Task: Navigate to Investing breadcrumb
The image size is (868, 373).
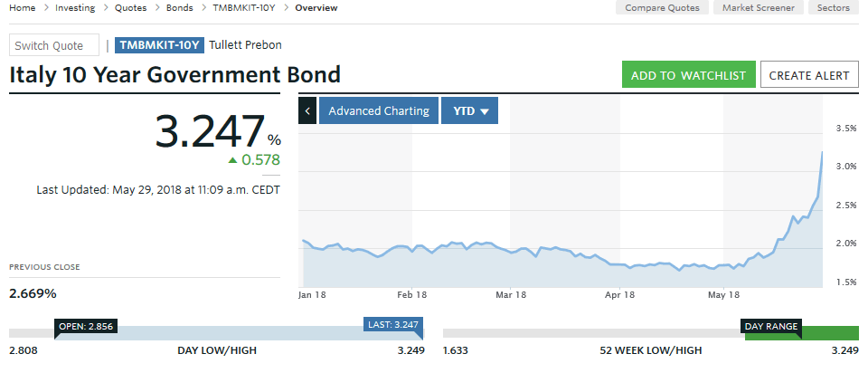Action: [75, 8]
